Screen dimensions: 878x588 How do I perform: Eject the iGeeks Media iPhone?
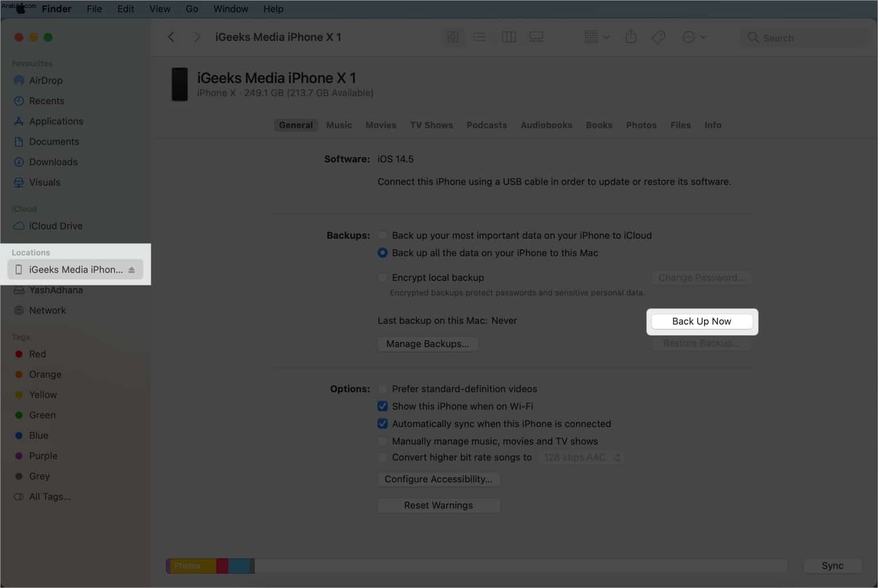pyautogui.click(x=132, y=270)
